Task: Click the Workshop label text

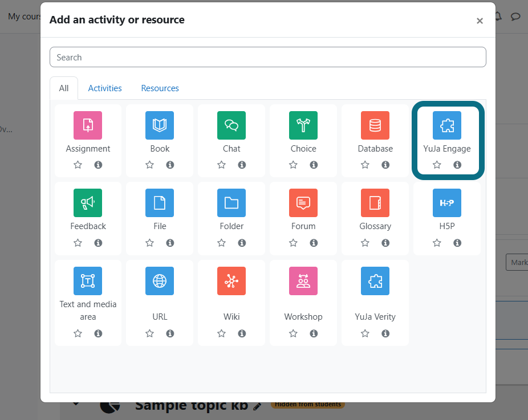Action: point(303,317)
